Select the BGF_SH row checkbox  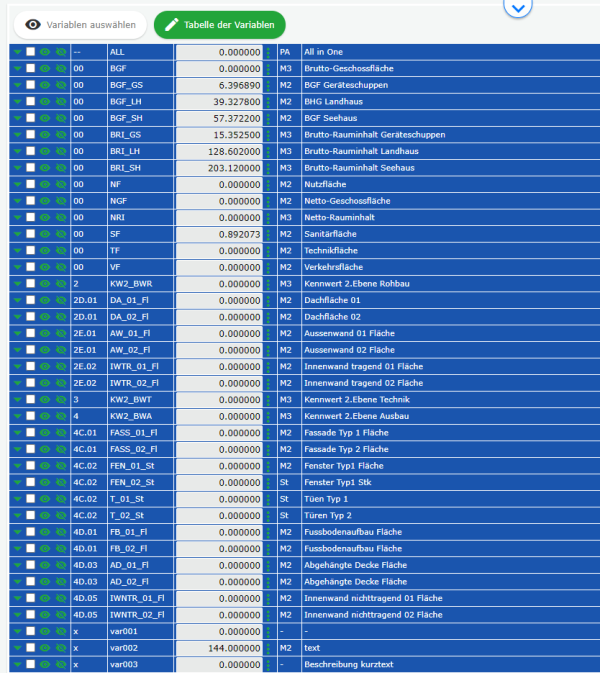(30, 118)
